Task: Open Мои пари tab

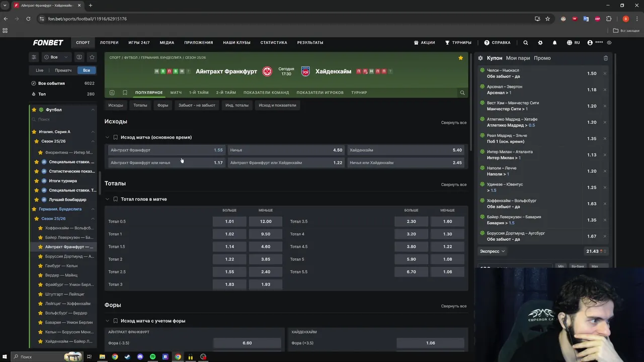Action: click(518, 58)
